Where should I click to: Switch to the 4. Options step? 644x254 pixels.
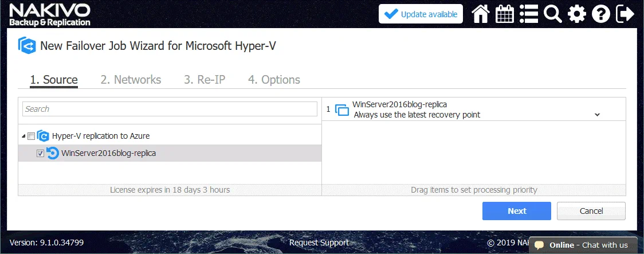click(274, 80)
